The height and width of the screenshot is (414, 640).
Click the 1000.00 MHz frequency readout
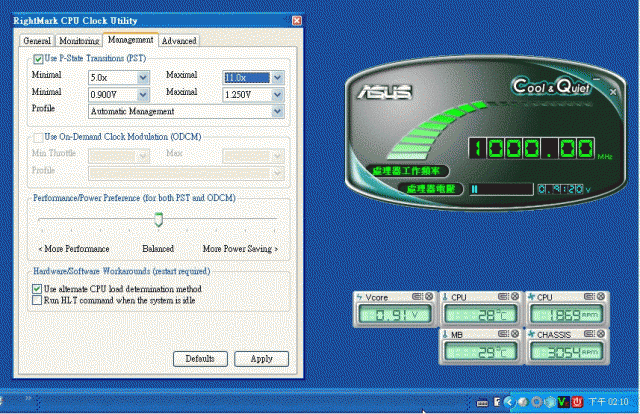(x=531, y=148)
